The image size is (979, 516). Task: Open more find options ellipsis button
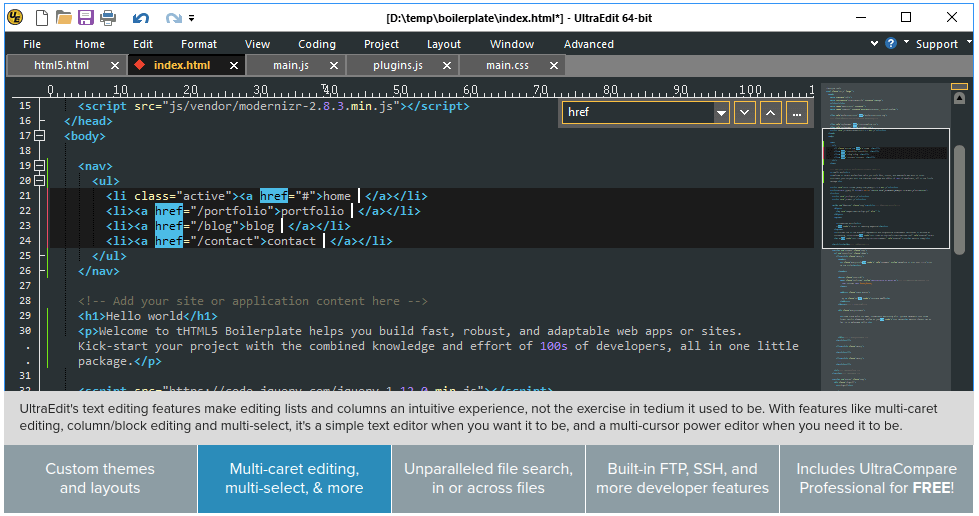pyautogui.click(x=797, y=113)
